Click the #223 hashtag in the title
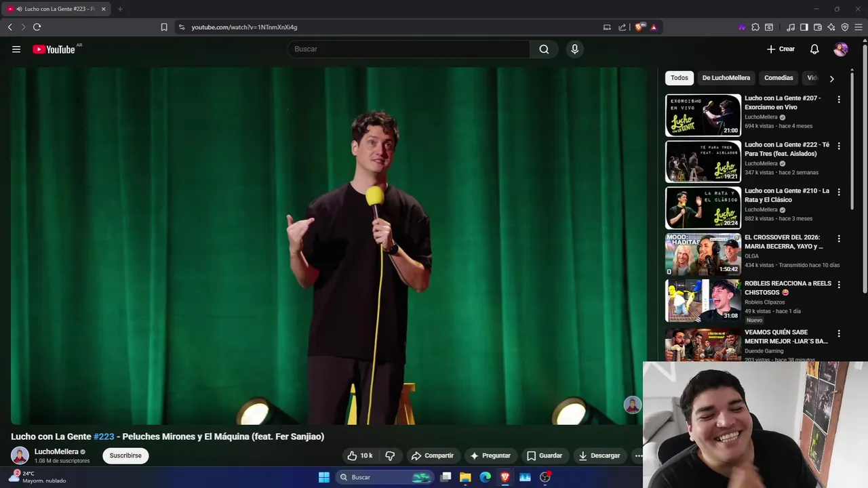This screenshot has height=488, width=868. click(104, 436)
